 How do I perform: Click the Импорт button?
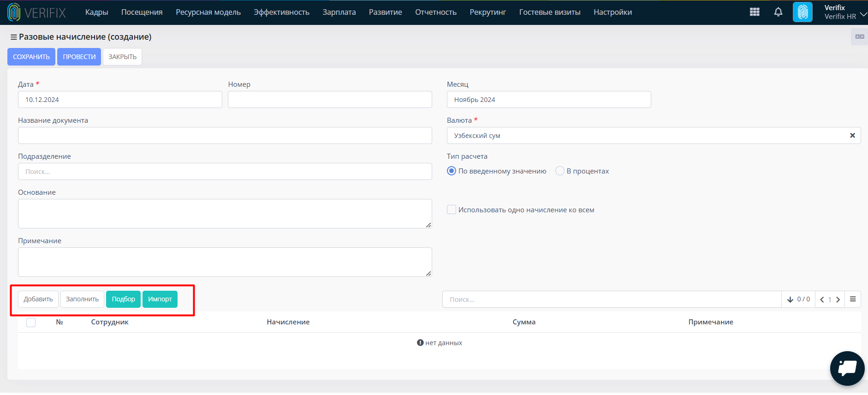(160, 299)
